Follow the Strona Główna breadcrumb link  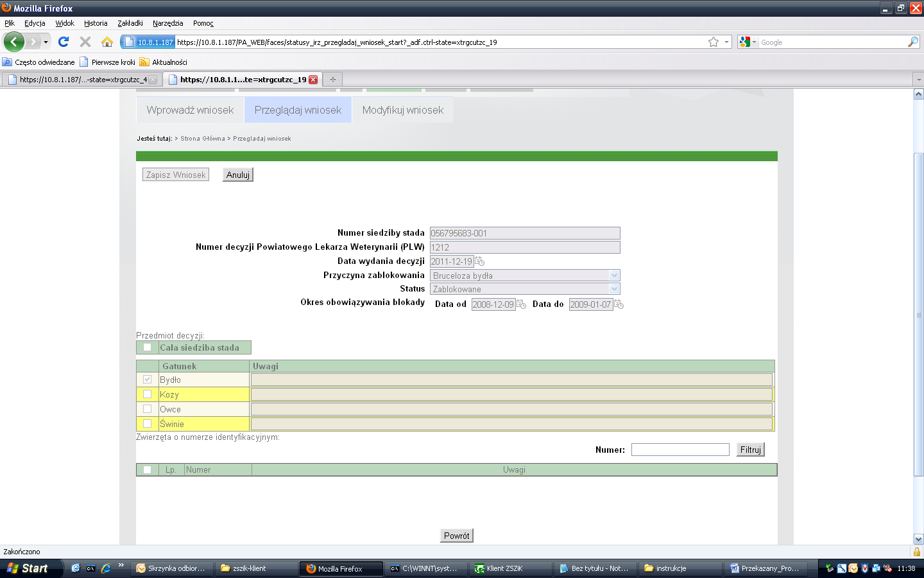(x=203, y=139)
